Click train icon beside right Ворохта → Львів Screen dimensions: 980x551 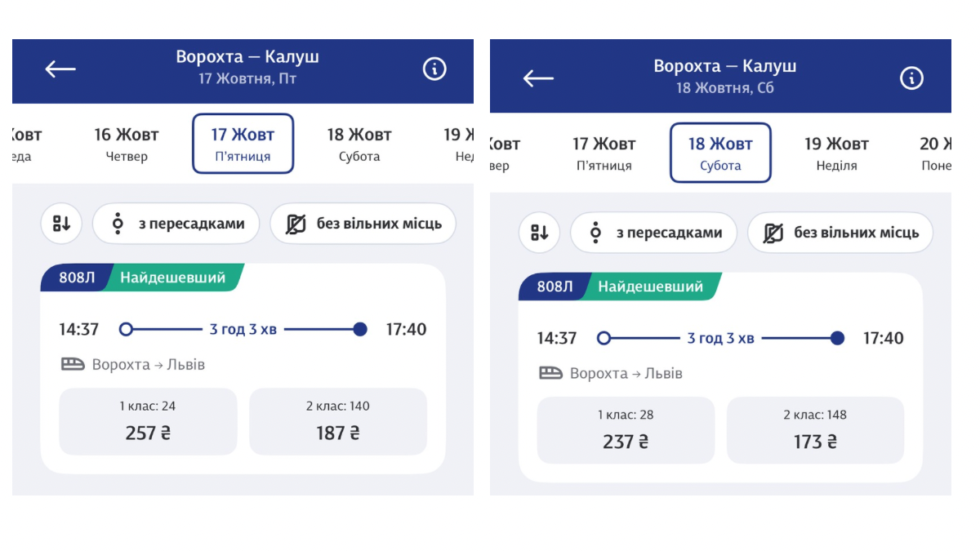coord(550,373)
